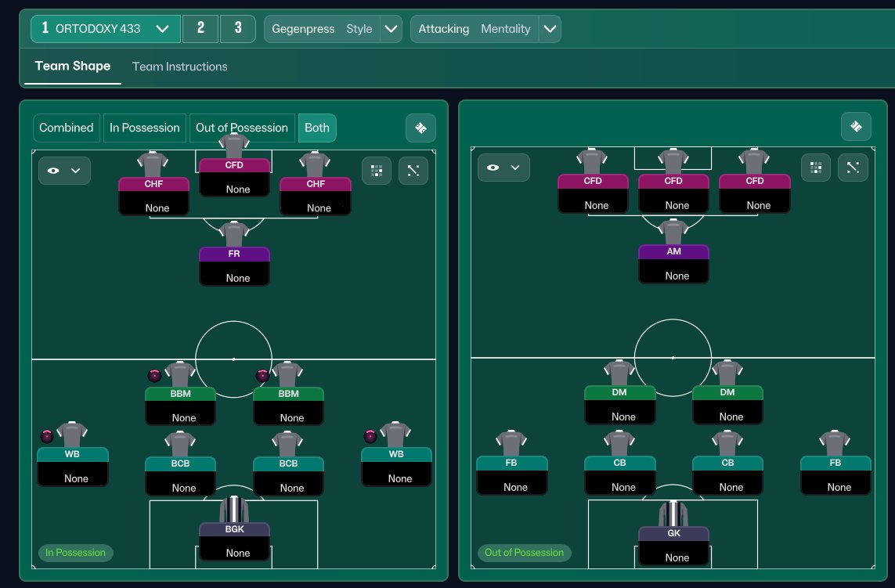Select the Out of Possession view option

point(241,128)
